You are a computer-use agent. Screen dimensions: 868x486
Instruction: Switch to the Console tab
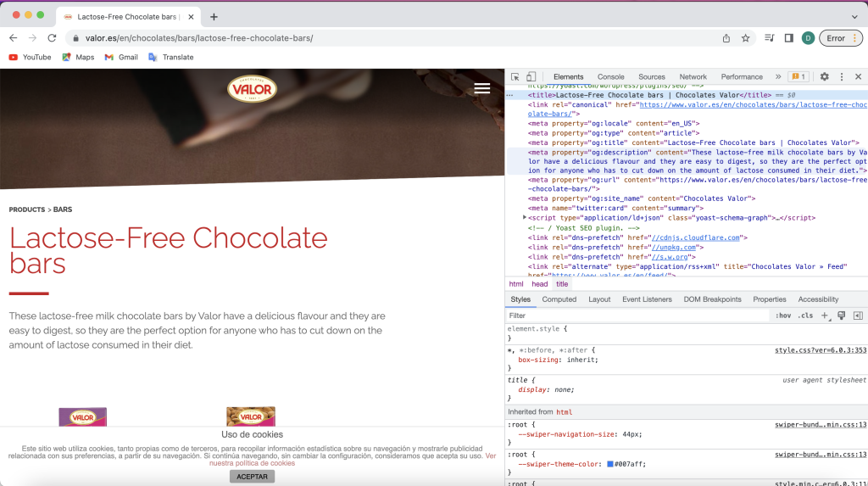(x=610, y=77)
